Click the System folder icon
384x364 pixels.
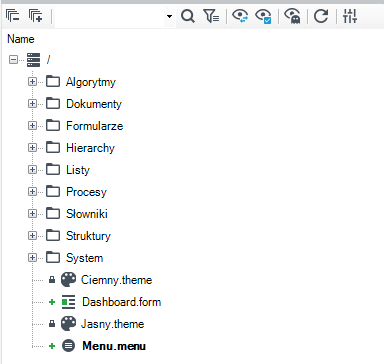coord(53,257)
